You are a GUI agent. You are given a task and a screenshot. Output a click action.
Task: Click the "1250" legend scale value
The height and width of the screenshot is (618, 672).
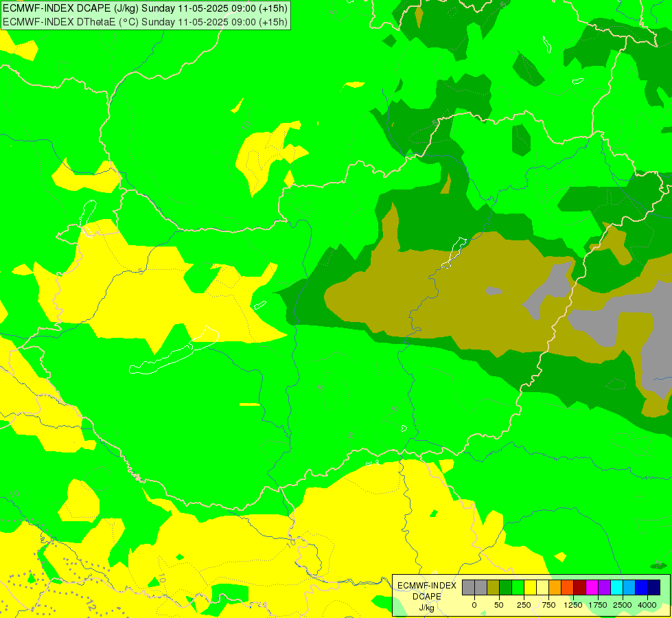point(573,605)
